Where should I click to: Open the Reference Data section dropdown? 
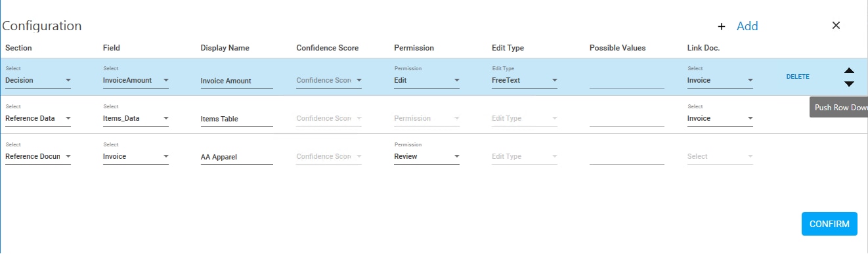(x=38, y=118)
